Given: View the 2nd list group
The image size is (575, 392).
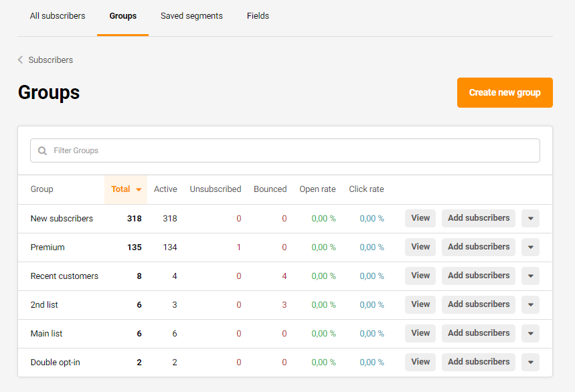Looking at the screenshot, I should pos(420,304).
